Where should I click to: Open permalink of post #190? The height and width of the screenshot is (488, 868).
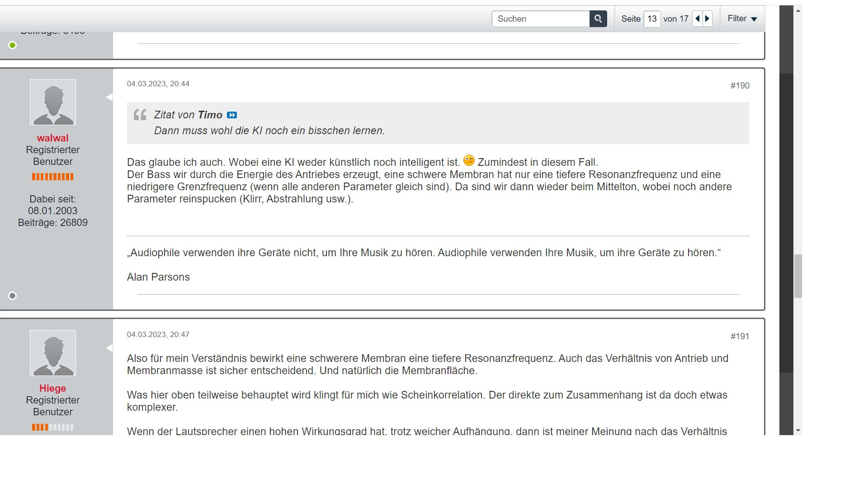coord(740,85)
